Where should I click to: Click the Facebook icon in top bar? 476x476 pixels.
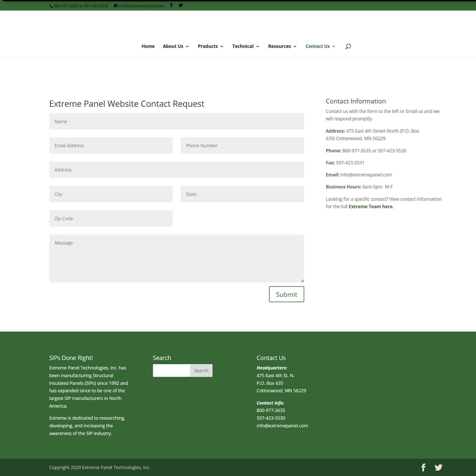point(171,5)
